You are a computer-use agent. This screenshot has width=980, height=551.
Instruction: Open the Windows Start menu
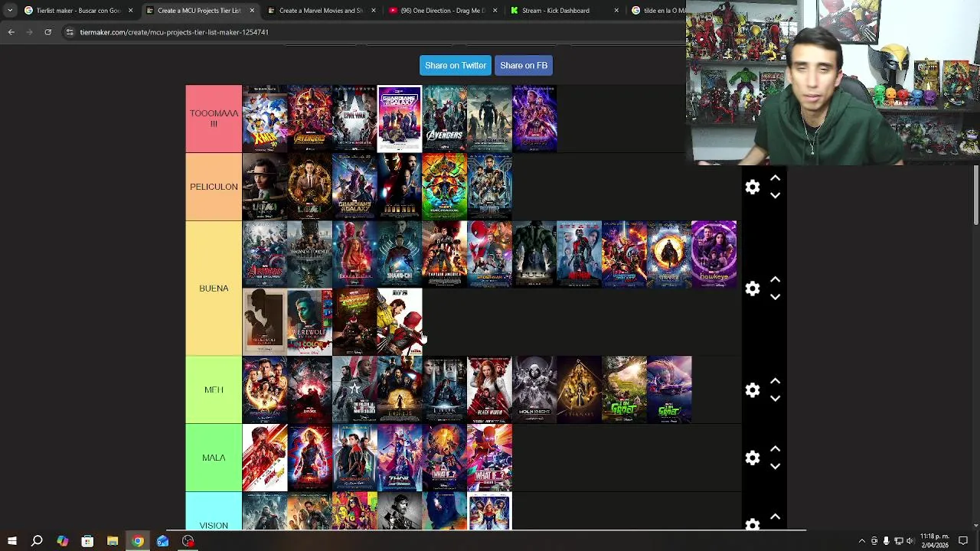[11, 541]
